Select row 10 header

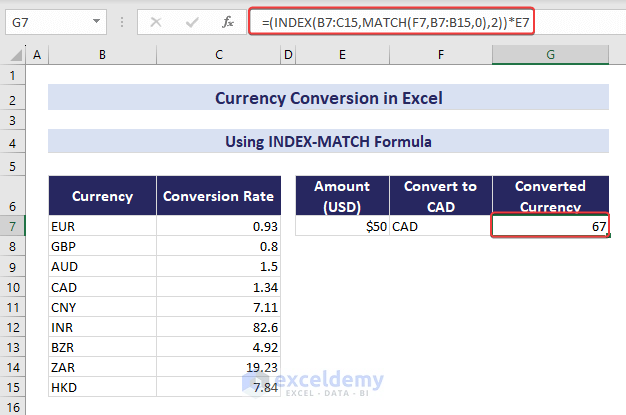pyautogui.click(x=14, y=287)
